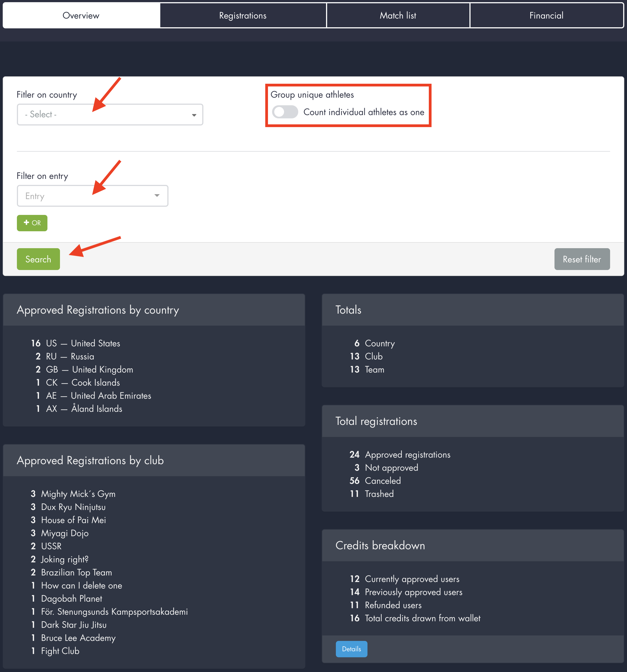
Task: Select the Overview tab
Action: pos(81,16)
